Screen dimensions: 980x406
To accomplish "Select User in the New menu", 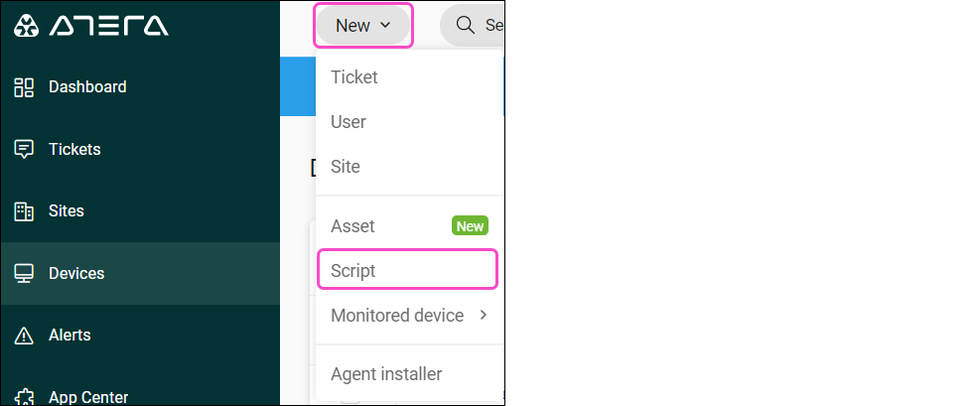I will (349, 122).
